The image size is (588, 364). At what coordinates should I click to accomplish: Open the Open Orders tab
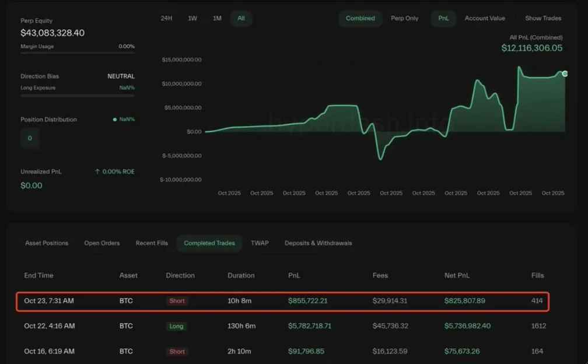click(101, 243)
